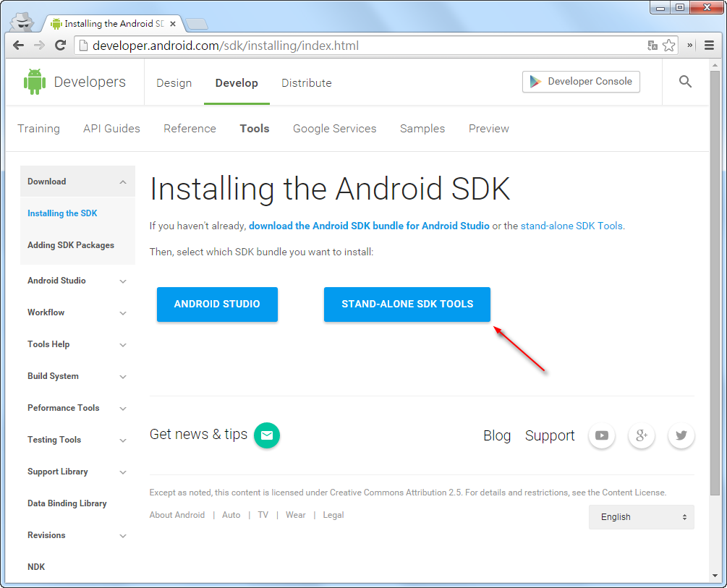Click the translate page icon in address bar

click(x=652, y=46)
